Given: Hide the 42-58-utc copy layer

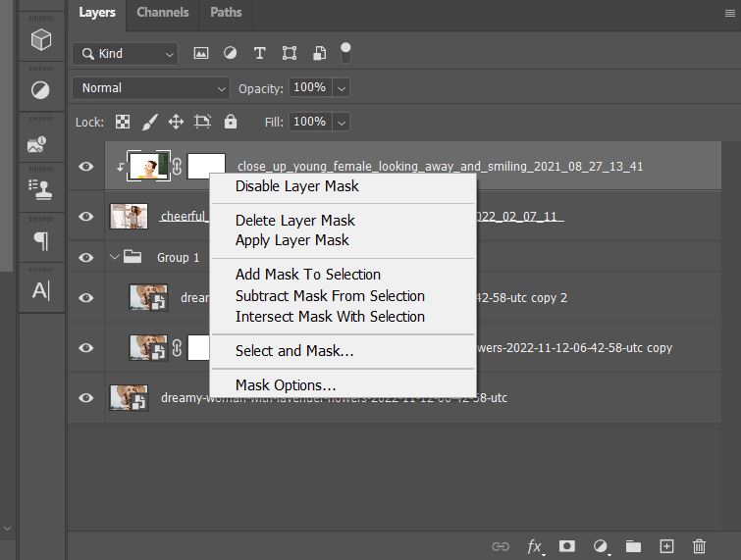Looking at the screenshot, I should pyautogui.click(x=86, y=348).
